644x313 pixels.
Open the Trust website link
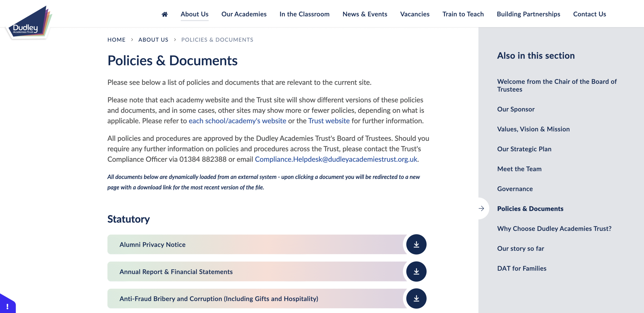329,121
